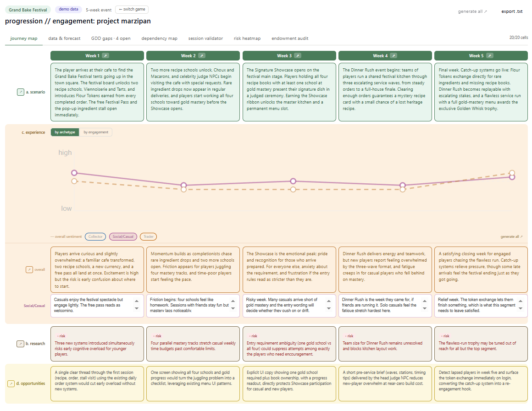
Task: Toggle the Trader archetype chip
Action: coord(148,237)
